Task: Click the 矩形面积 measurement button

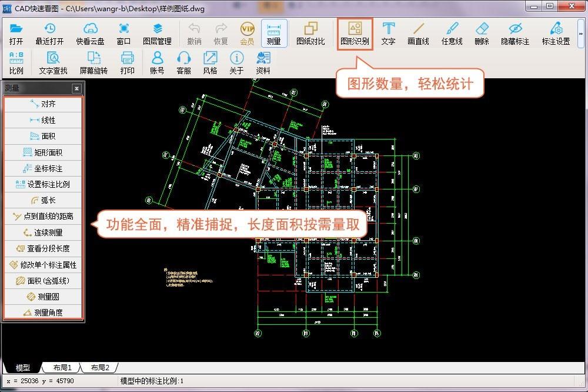Action: (43, 152)
